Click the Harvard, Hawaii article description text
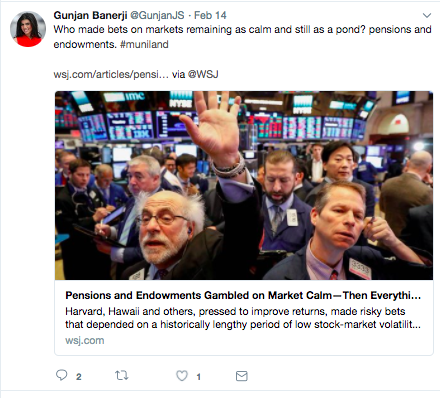This screenshot has height=398, width=440. click(243, 318)
